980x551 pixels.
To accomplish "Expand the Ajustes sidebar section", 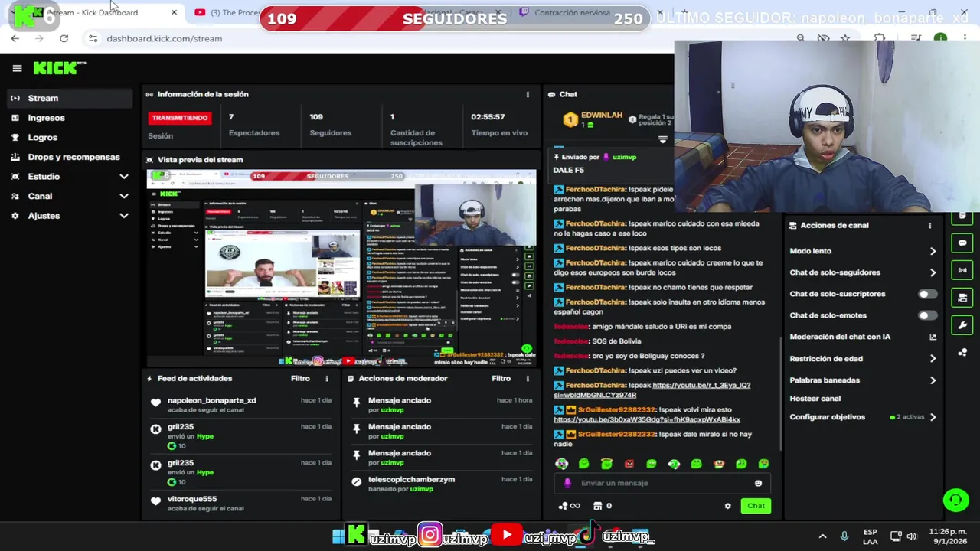I will [69, 216].
